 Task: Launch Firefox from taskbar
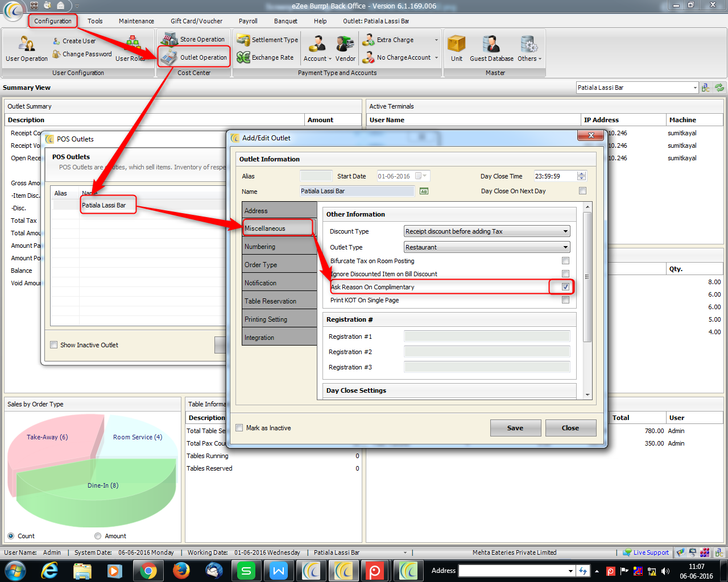(181, 571)
